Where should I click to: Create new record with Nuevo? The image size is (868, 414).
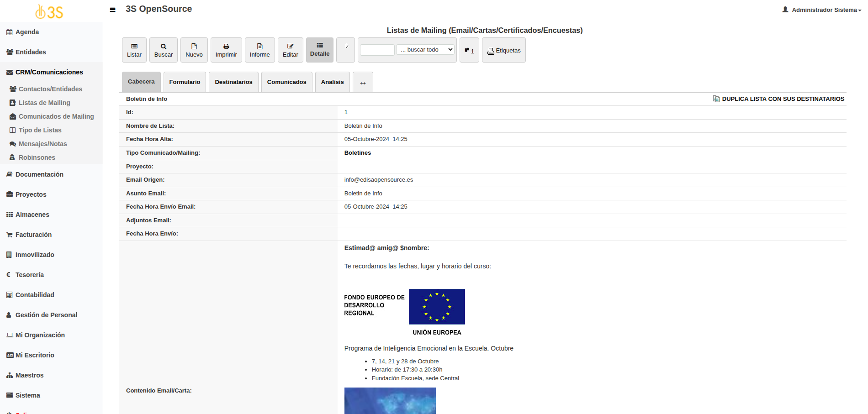pos(194,50)
